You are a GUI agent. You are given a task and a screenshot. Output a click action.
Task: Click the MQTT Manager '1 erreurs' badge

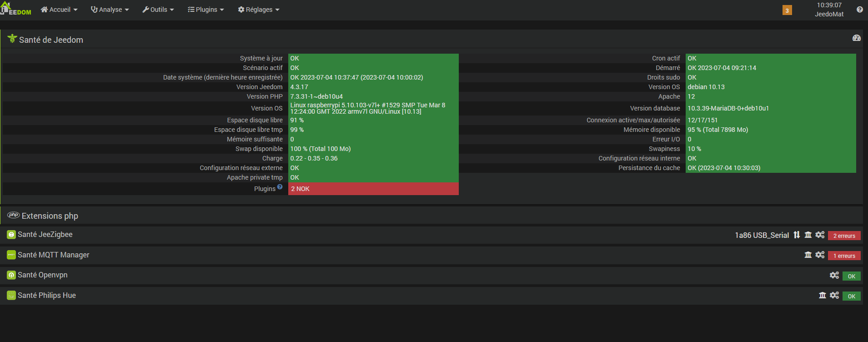point(844,256)
